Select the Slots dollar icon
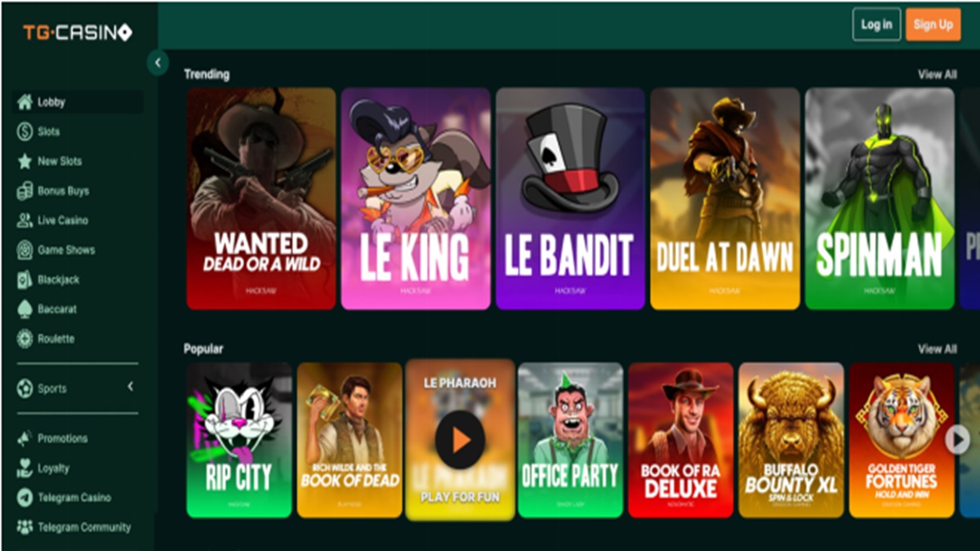This screenshot has width=980, height=551. 24,131
